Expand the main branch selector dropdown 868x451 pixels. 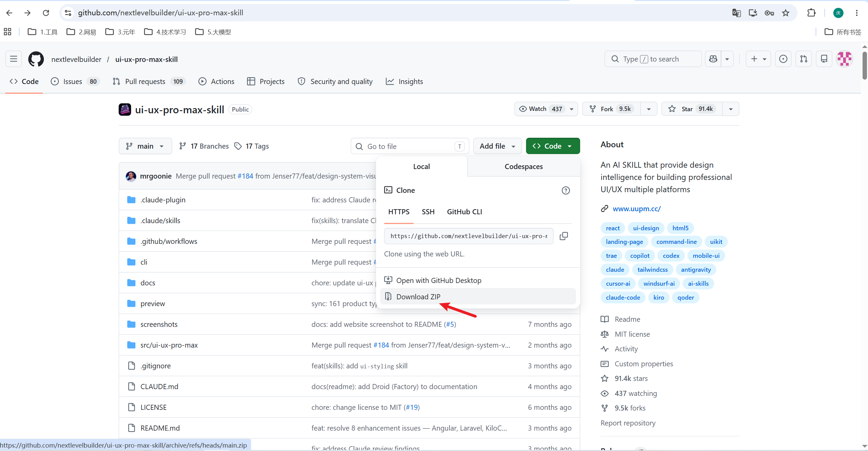(145, 146)
